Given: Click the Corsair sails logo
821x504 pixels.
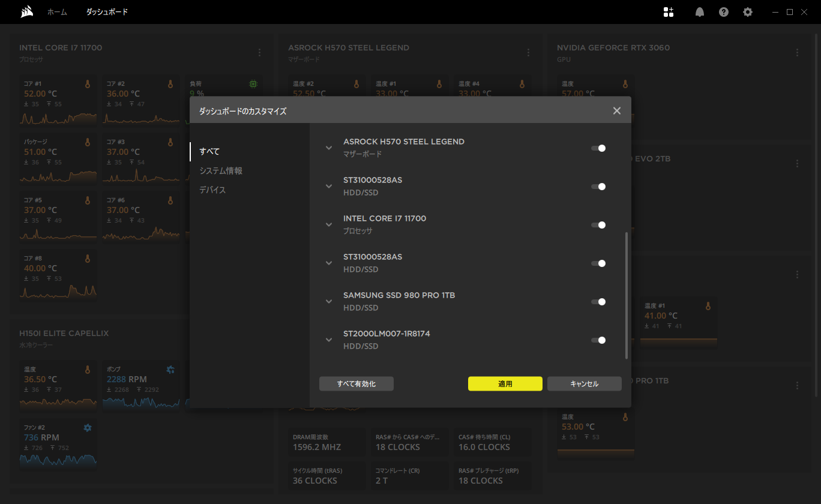Looking at the screenshot, I should coord(26,12).
